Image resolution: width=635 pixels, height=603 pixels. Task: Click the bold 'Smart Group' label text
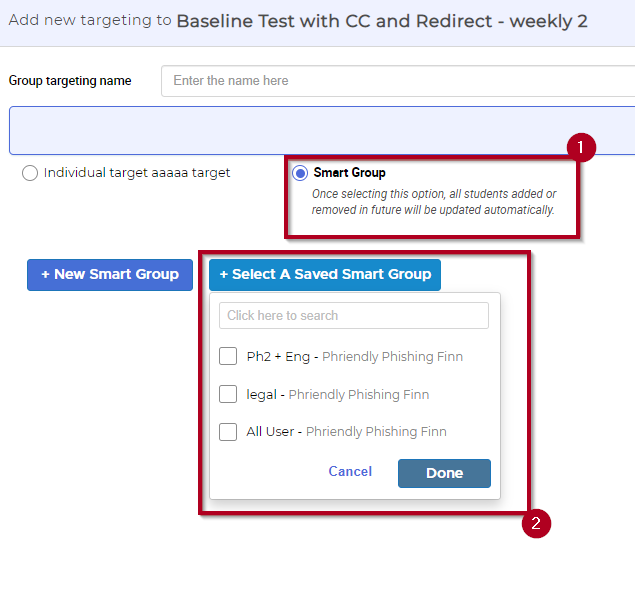click(x=350, y=173)
